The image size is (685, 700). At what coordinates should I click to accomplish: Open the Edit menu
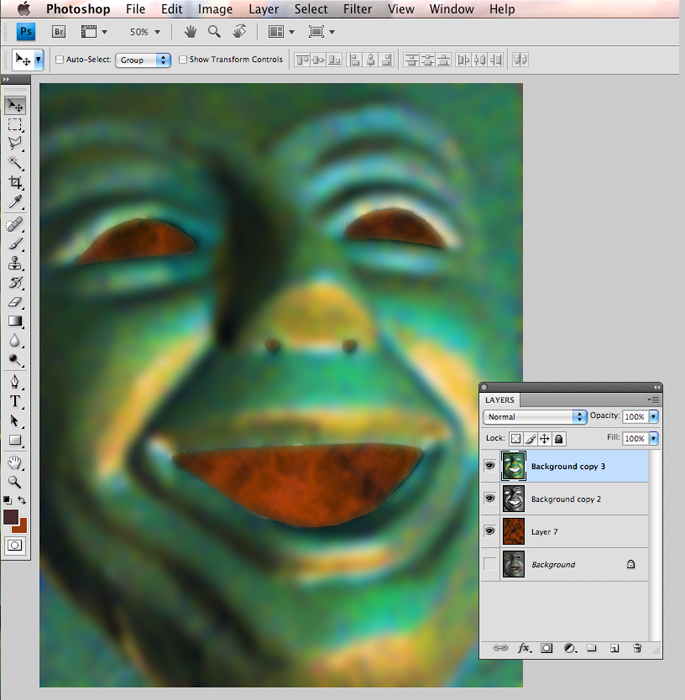point(171,9)
